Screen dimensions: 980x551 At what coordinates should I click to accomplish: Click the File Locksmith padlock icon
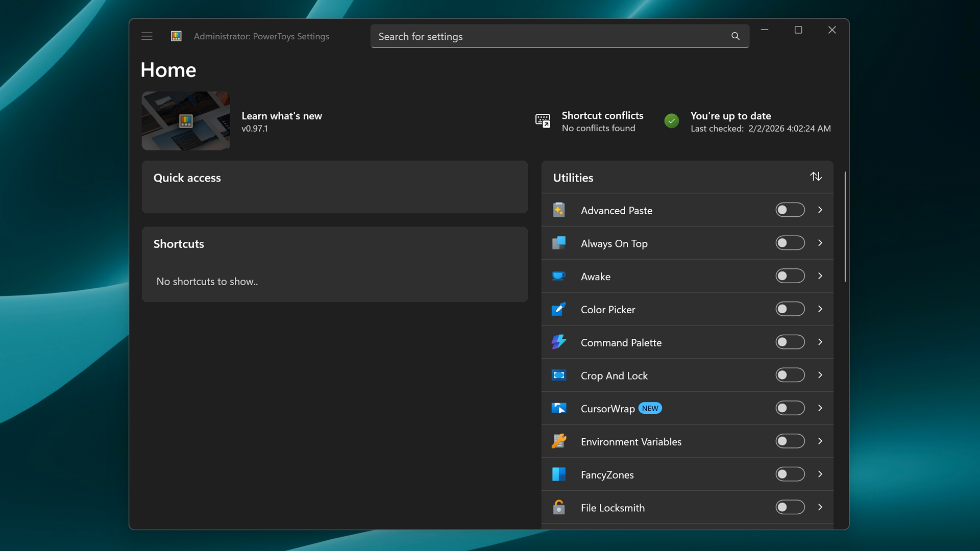click(559, 507)
